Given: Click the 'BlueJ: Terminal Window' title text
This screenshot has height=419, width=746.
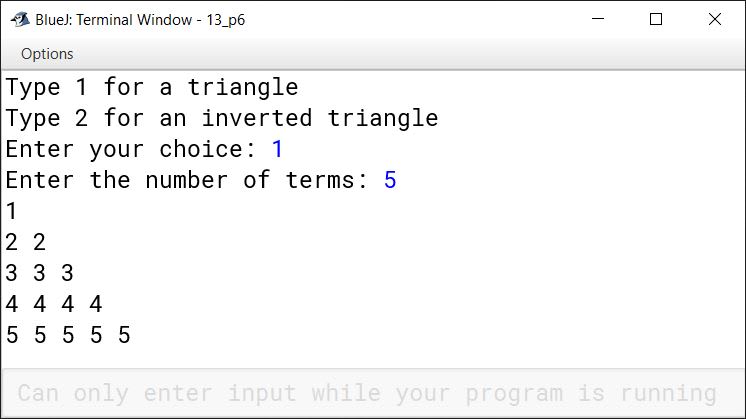Looking at the screenshot, I should tap(114, 20).
